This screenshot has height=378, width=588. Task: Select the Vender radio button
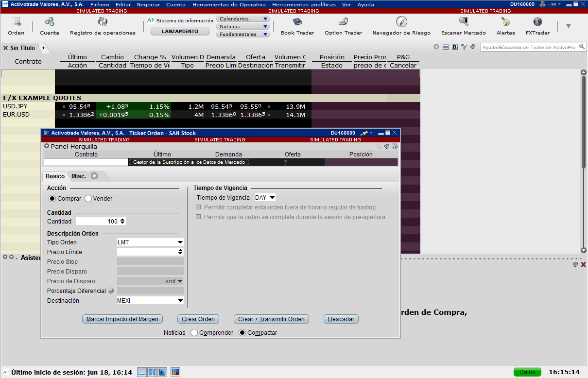pos(88,199)
